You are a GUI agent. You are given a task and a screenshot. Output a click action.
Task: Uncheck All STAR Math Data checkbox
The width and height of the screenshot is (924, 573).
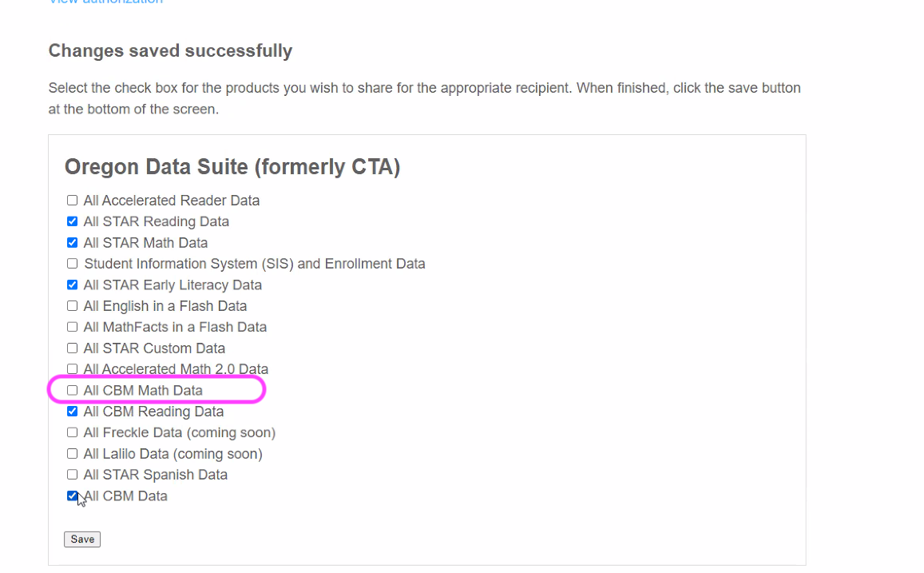(x=72, y=243)
